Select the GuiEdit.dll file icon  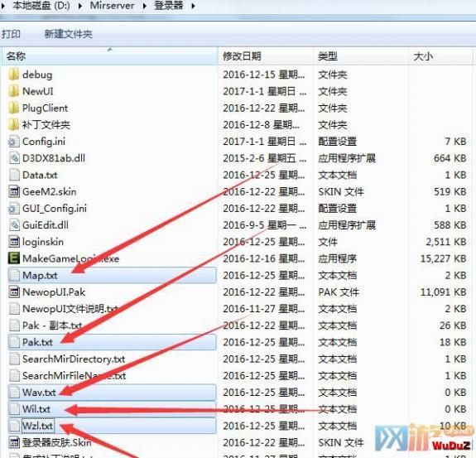[14, 225]
